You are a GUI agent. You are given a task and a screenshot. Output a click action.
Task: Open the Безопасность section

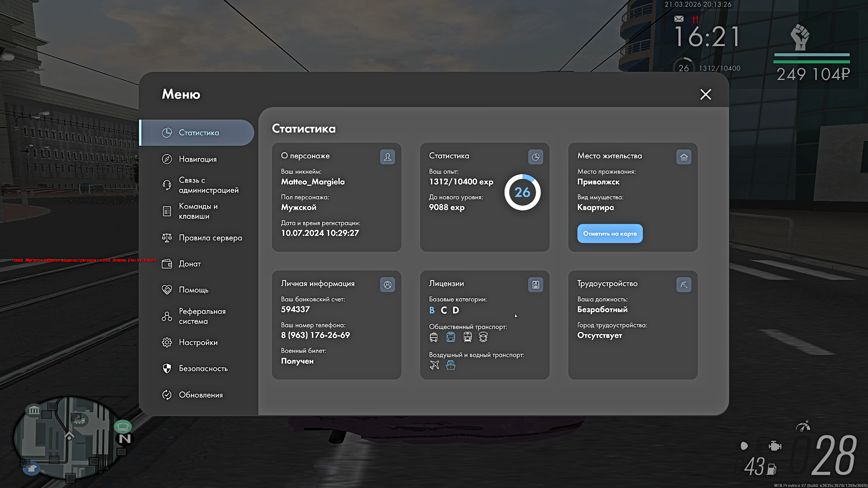coord(203,368)
